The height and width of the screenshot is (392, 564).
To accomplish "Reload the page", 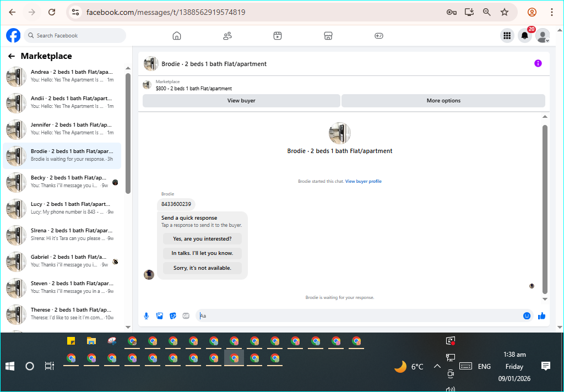I will point(52,12).
